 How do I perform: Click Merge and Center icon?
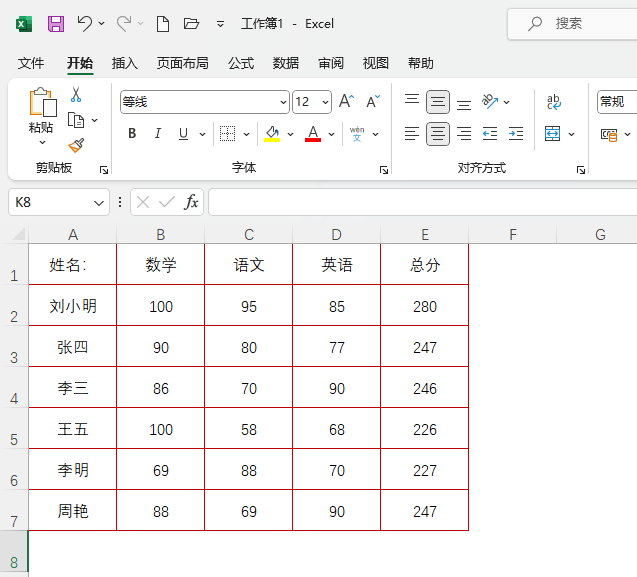tap(552, 134)
